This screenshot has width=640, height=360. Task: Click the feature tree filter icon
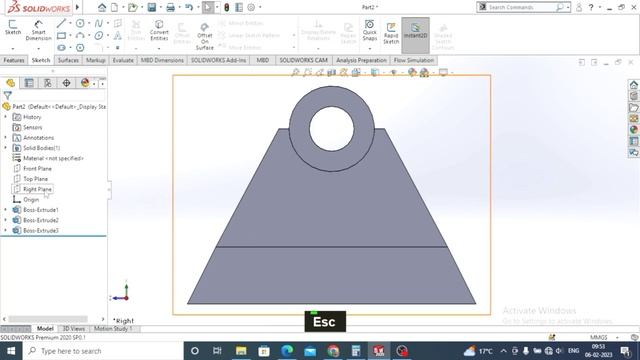7,96
